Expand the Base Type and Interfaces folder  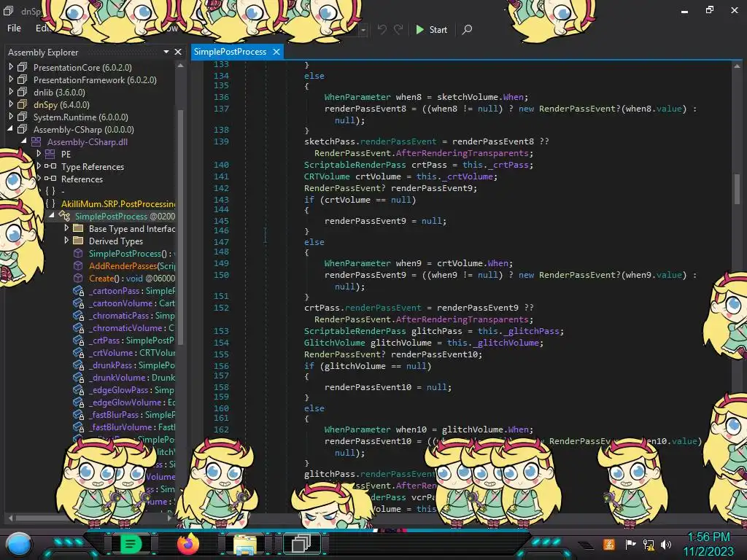66,228
